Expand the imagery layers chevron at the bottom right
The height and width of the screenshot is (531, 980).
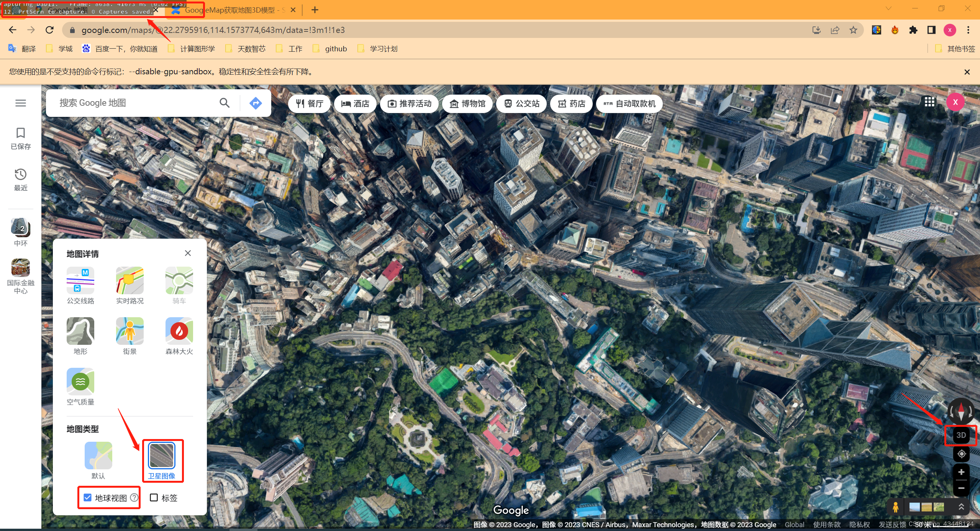click(961, 507)
